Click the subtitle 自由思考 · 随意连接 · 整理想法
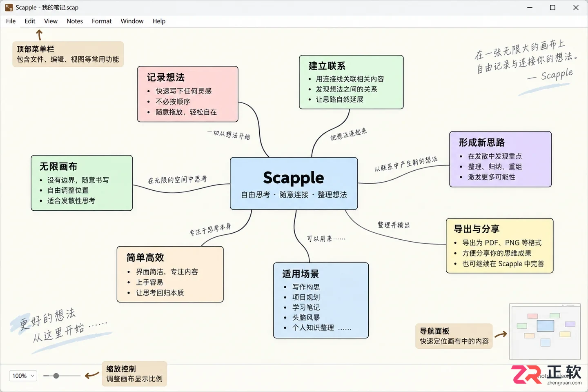This screenshot has height=392, width=588. point(294,195)
